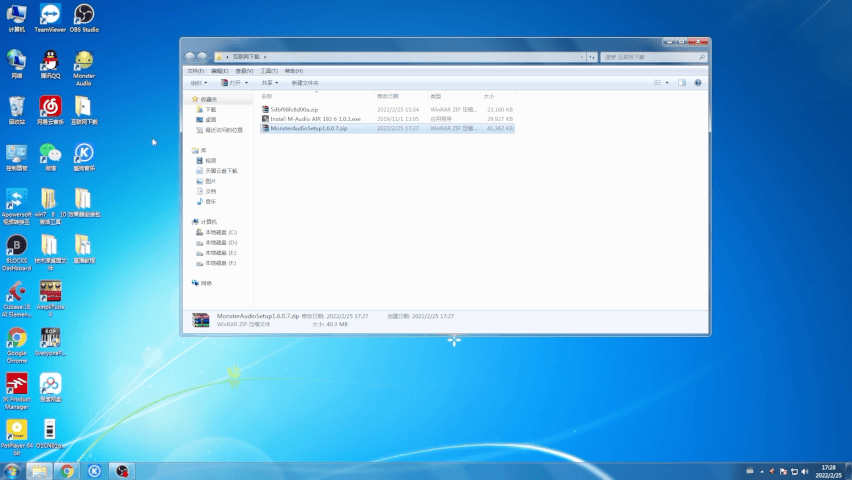Expand the 打开 open-with dropdown arrow
This screenshot has width=852, height=480.
246,83
